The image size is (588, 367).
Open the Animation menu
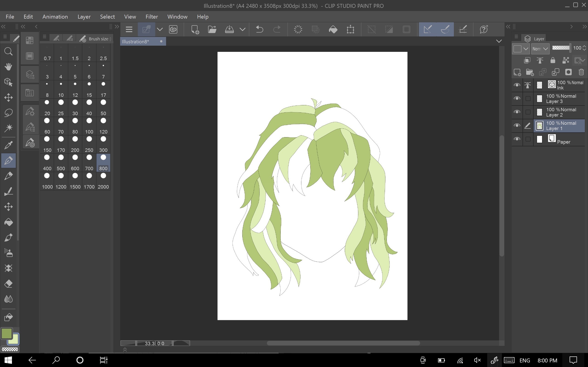tap(55, 17)
